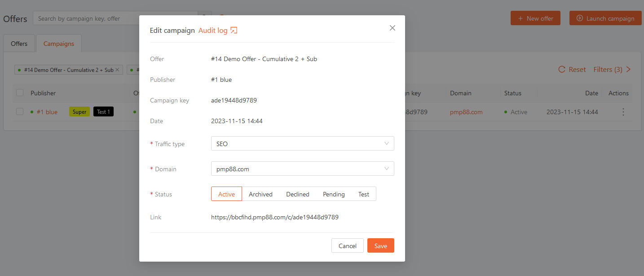Click the Cancel button

click(x=347, y=246)
